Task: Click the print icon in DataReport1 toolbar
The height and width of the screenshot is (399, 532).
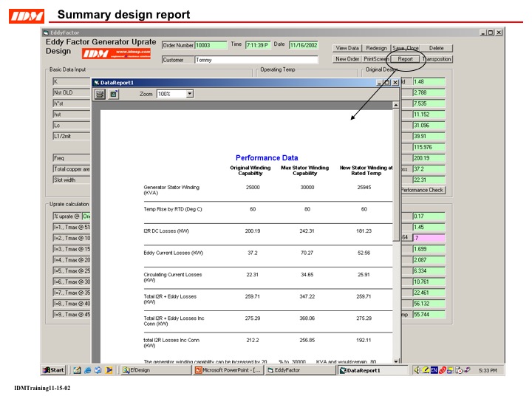Action: click(x=100, y=95)
